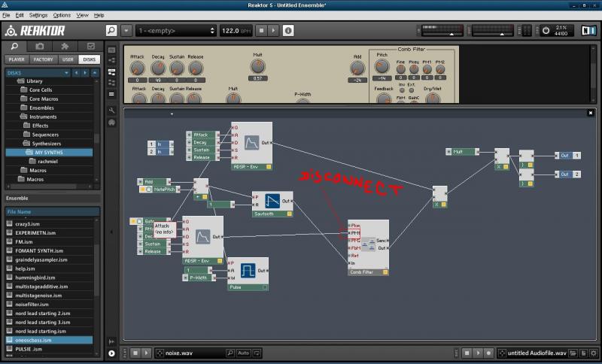The width and height of the screenshot is (602, 364).
Task: Open the small dropdown arrow atop structure view
Action: point(172,114)
